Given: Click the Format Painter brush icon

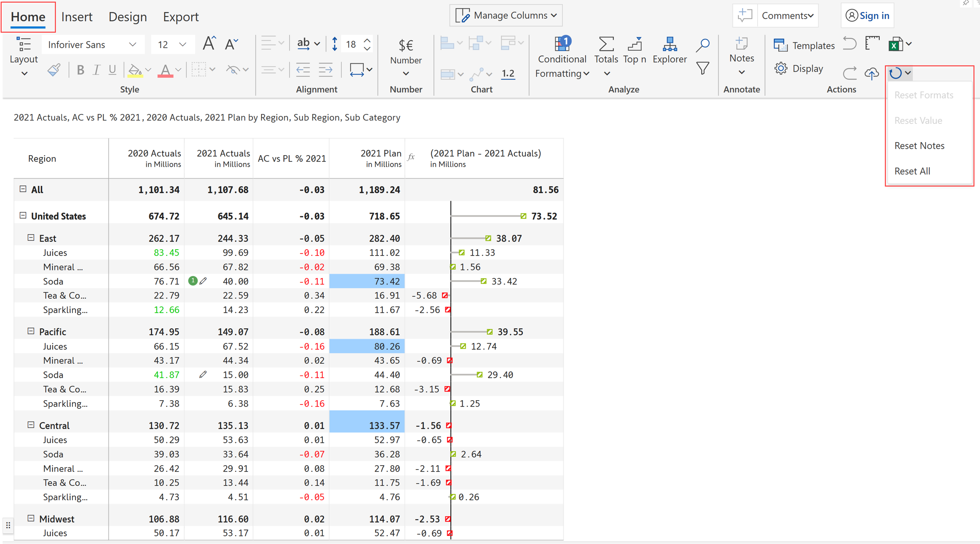Looking at the screenshot, I should tap(54, 70).
